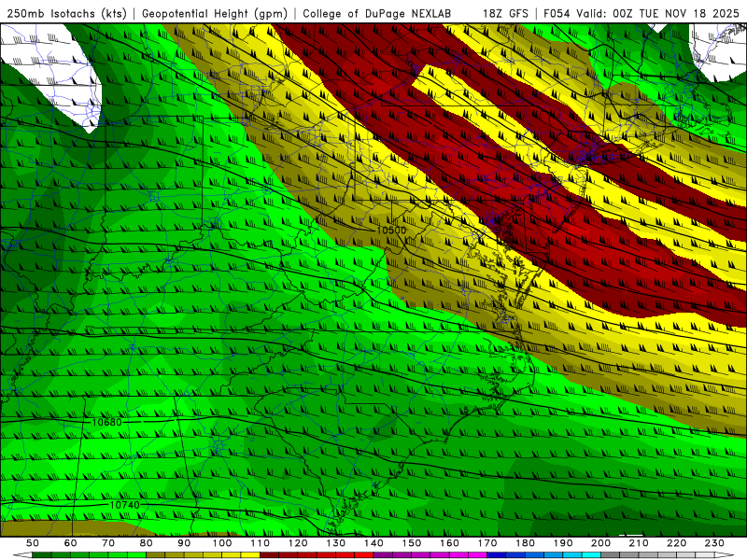Click the 130 label on the color scale

pos(336,543)
